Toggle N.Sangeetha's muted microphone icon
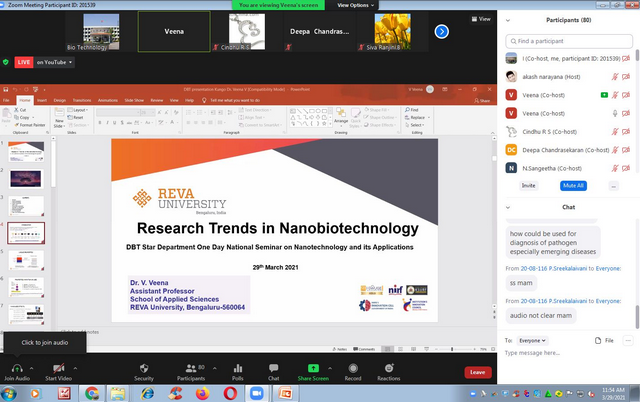This screenshot has height=402, width=640. point(615,168)
